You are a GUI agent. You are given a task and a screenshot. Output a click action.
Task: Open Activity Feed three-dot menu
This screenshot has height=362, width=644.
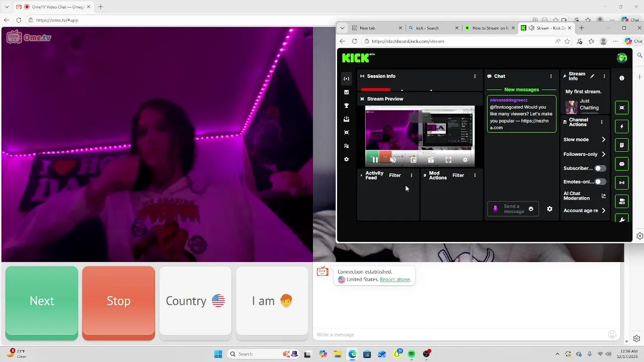point(412,175)
